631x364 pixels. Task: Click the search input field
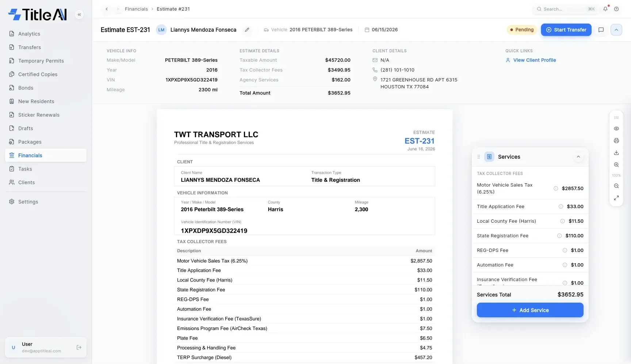click(x=566, y=9)
